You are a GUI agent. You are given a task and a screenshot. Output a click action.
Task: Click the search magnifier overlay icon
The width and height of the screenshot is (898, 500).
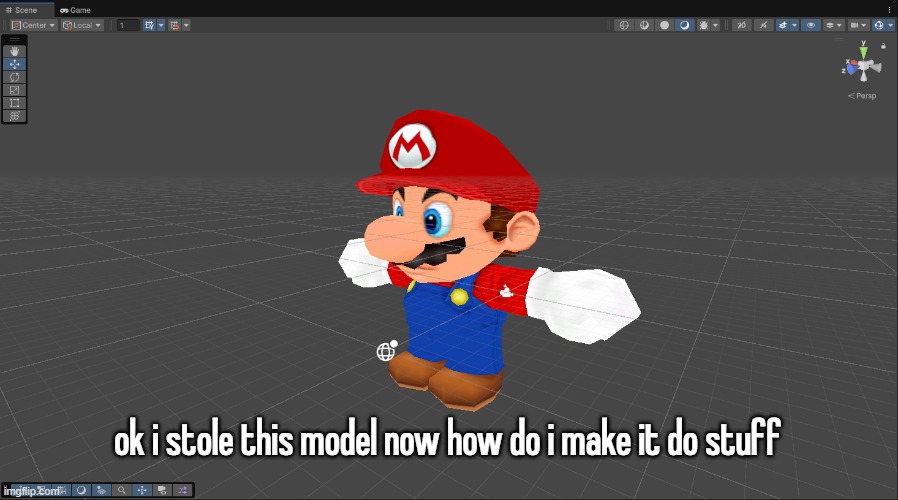121,490
